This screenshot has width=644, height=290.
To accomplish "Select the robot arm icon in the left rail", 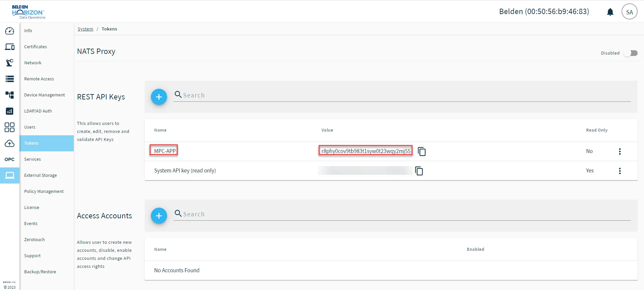I will 10,63.
